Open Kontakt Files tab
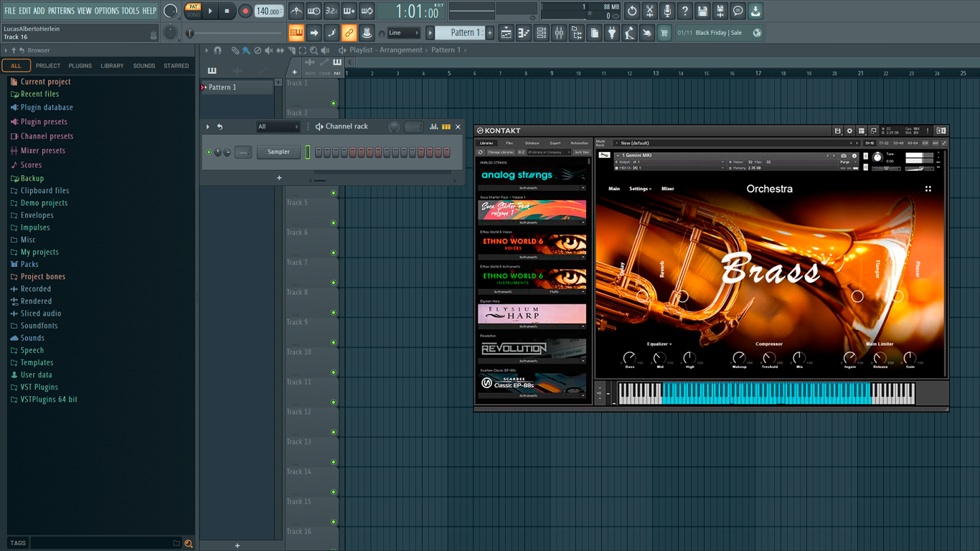 [509, 143]
